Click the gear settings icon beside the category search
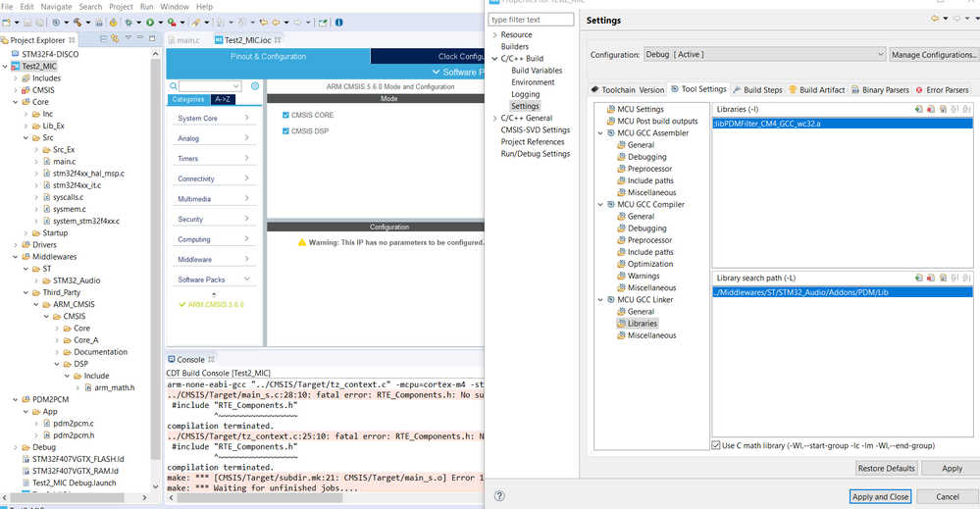Viewport: 980px width, 509px height. (255, 86)
